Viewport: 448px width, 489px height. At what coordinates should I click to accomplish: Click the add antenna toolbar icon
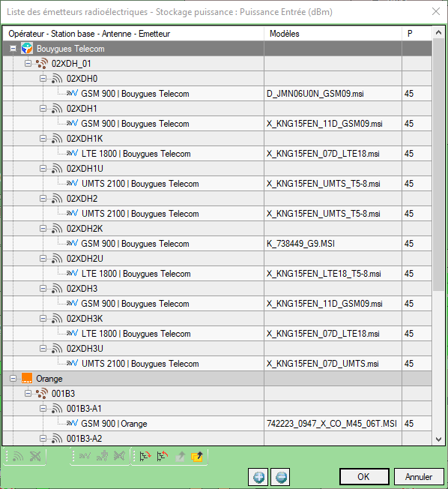(18, 456)
